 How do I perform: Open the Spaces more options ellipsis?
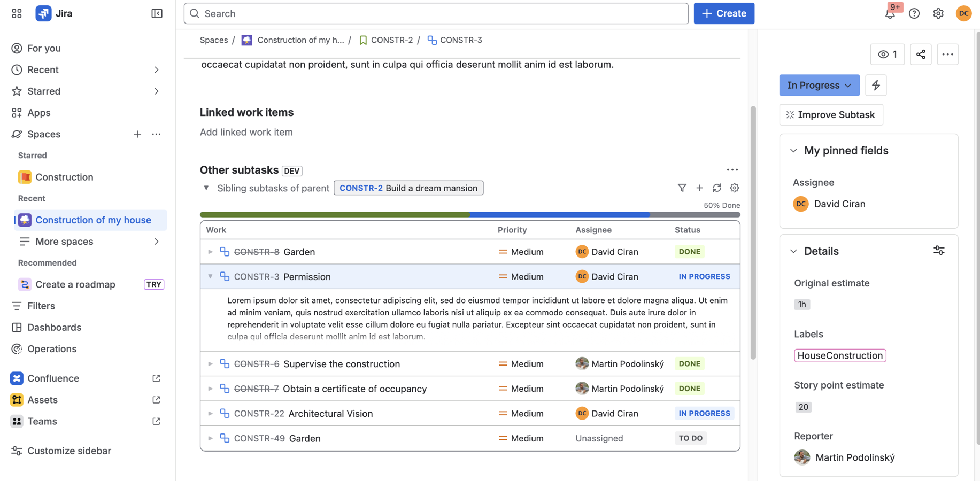156,134
